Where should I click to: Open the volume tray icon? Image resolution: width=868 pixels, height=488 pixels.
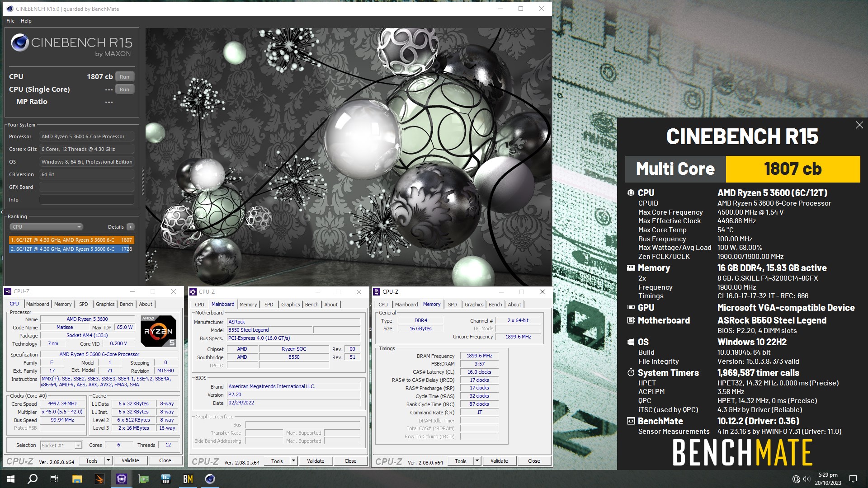pos(807,479)
